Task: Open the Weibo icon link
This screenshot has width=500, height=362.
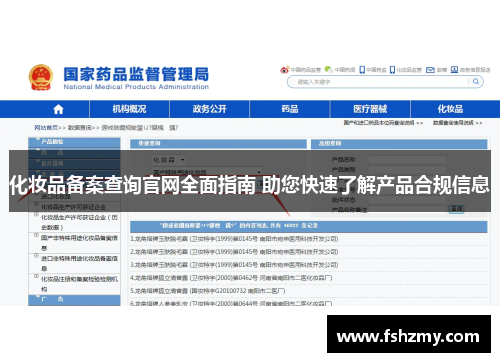Action: (285, 70)
